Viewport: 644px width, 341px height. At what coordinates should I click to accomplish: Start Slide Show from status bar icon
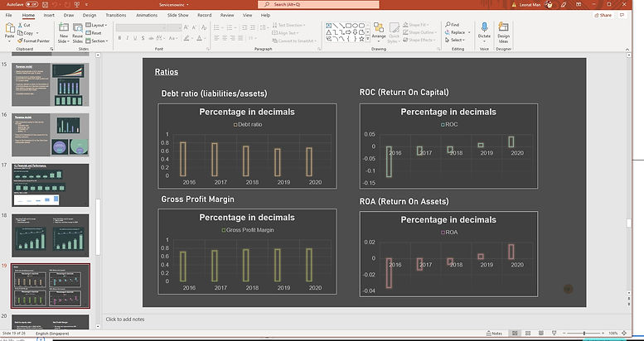[x=554, y=334]
